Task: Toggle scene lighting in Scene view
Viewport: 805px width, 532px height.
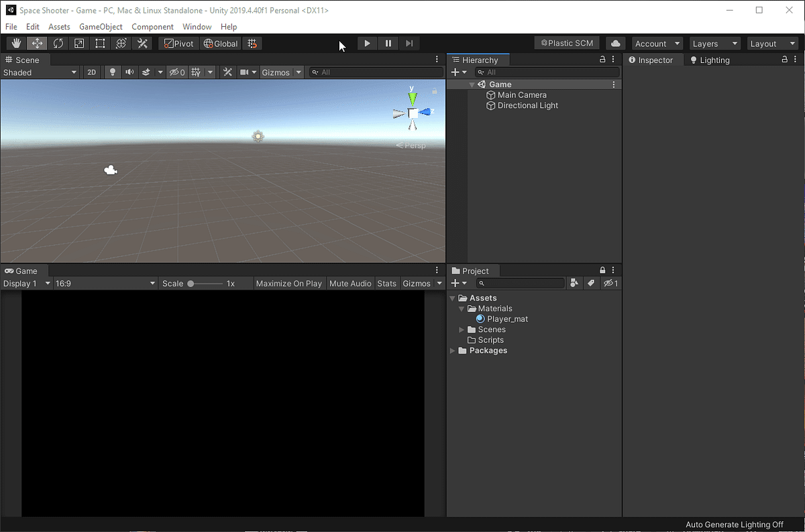Action: [111, 72]
